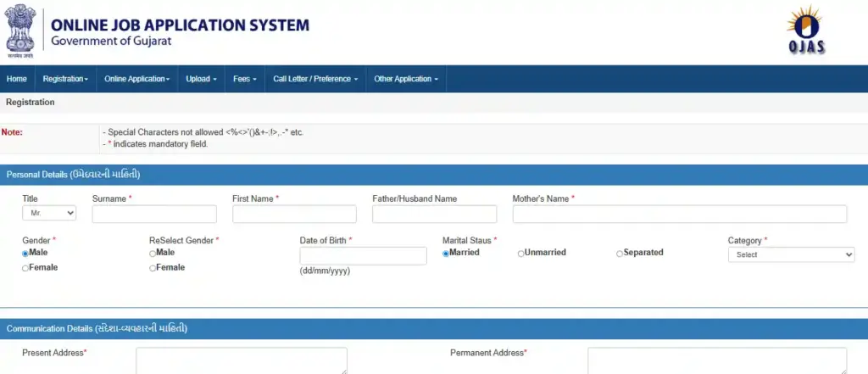Go to the Home page link
Viewport: 868px width, 374px height.
point(17,79)
